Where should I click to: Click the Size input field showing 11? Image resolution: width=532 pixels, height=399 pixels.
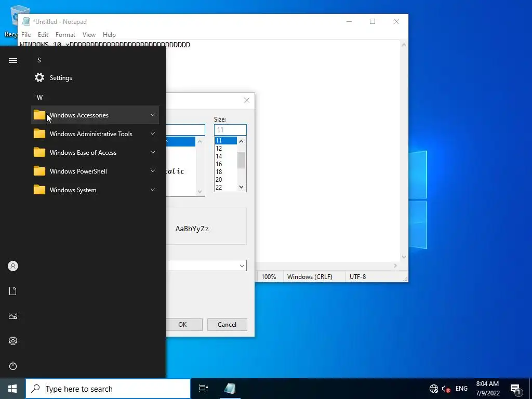[x=230, y=129]
